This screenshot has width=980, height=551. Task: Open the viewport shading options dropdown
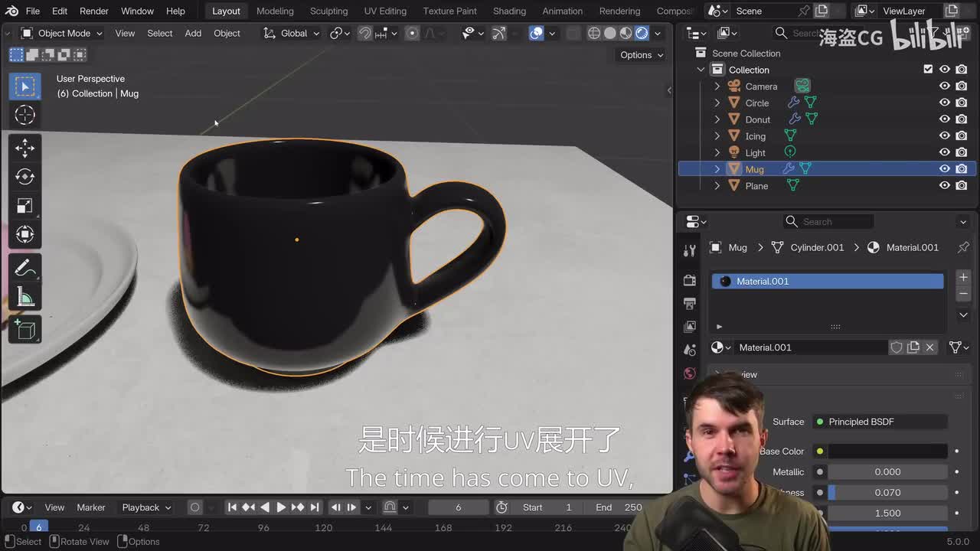[x=658, y=33]
